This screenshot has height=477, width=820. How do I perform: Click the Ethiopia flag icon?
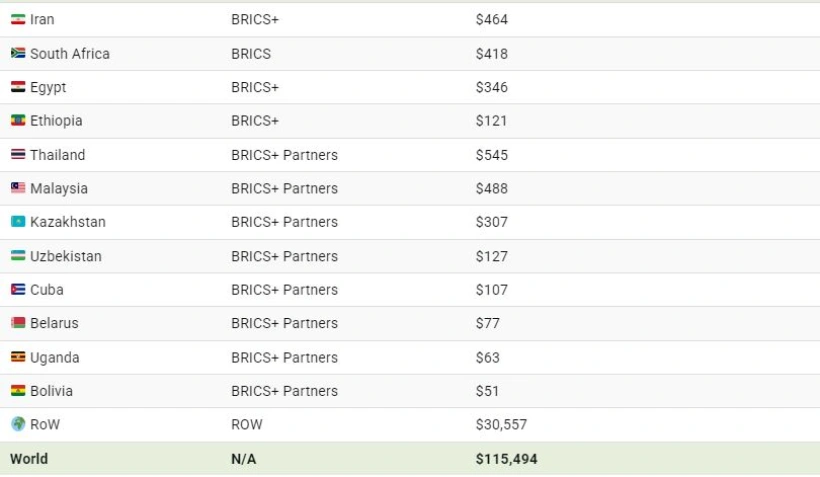[x=18, y=120]
